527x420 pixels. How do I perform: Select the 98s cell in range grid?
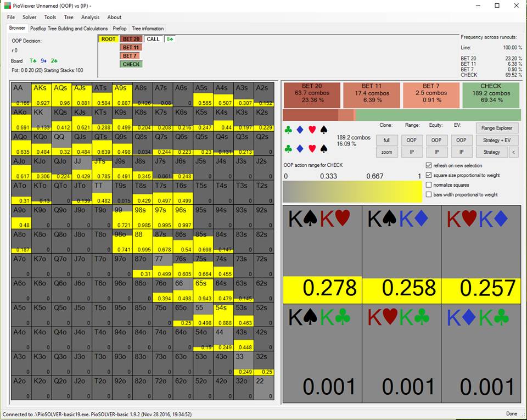pos(143,217)
